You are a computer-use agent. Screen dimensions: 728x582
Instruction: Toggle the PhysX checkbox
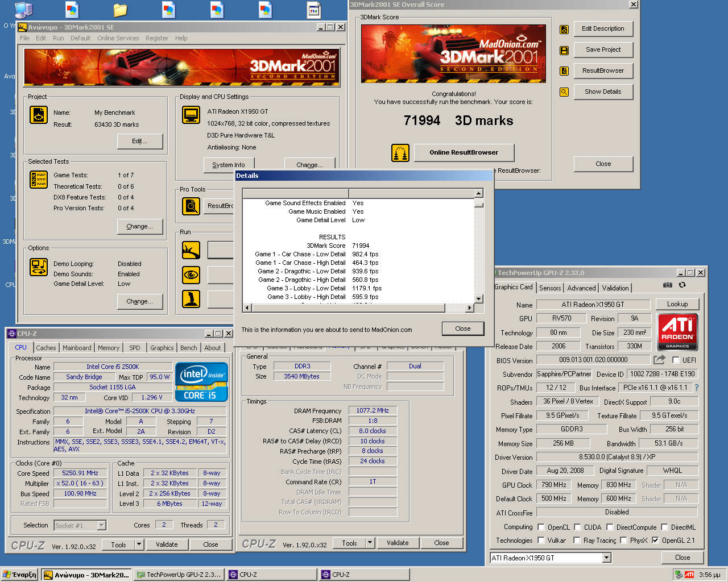pyautogui.click(x=623, y=541)
